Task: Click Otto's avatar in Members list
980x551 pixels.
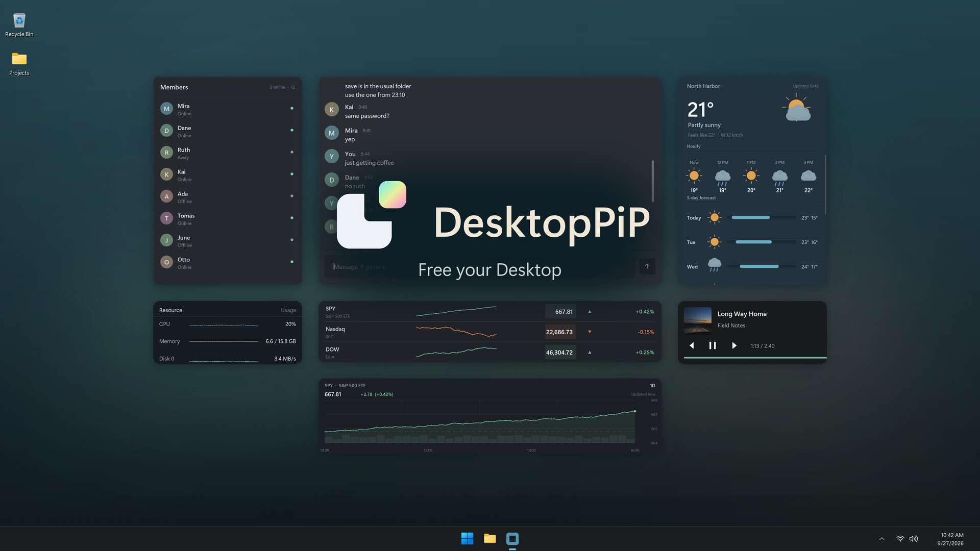Action: click(166, 262)
